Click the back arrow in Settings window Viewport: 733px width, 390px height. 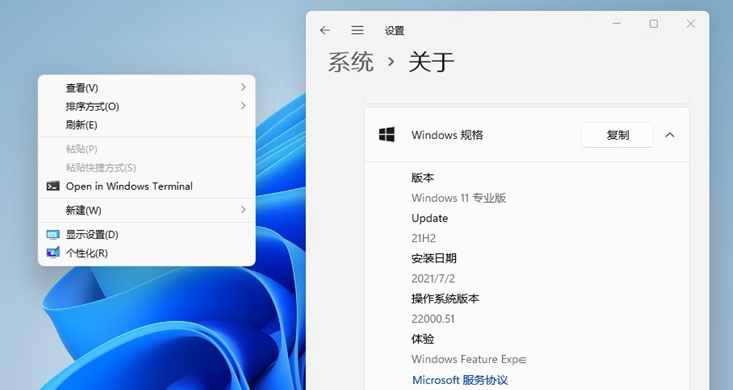324,30
